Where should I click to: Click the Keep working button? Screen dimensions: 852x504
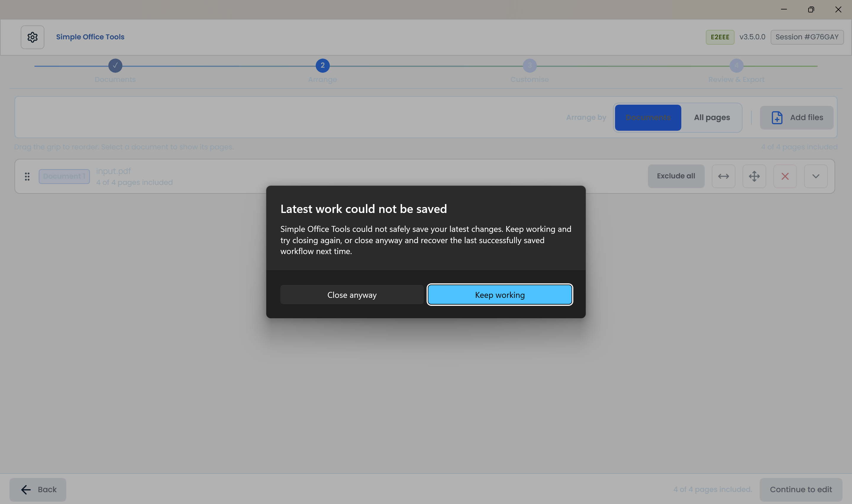(x=500, y=295)
